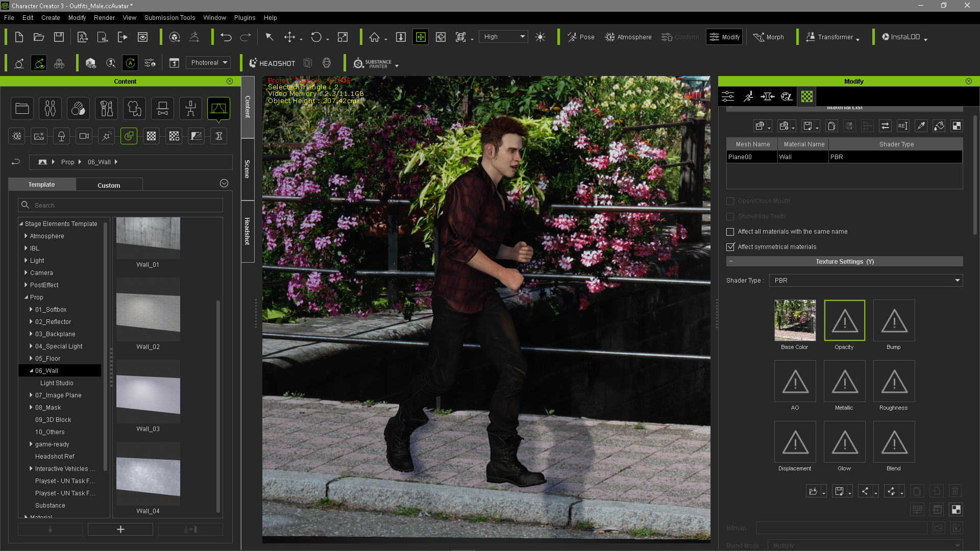980x551 pixels.
Task: Toggle the Modify panel button
Action: [724, 37]
